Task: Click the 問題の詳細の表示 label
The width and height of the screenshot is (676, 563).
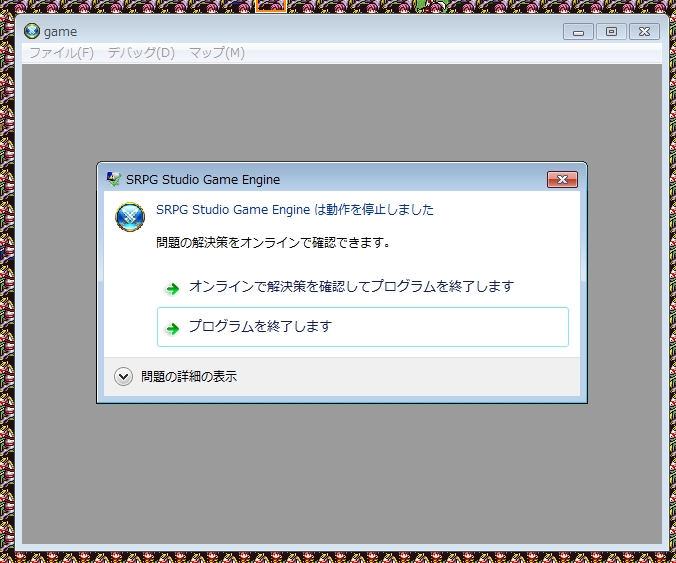Action: point(189,376)
